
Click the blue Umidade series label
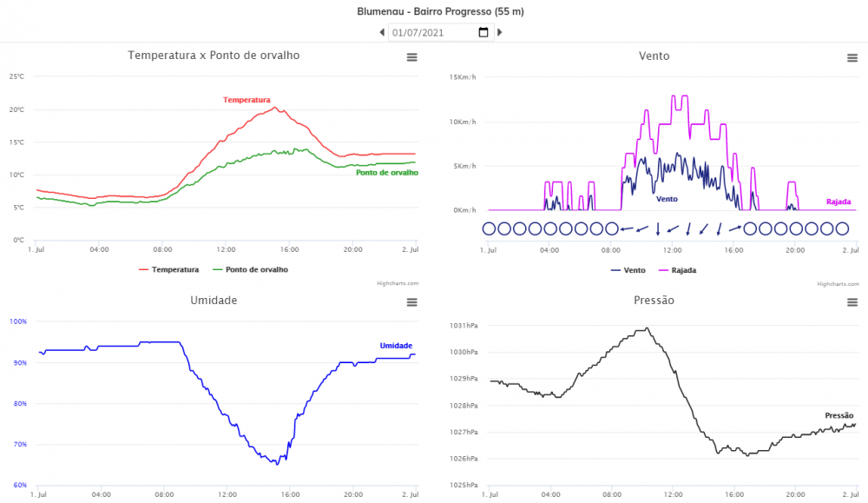pyautogui.click(x=396, y=346)
